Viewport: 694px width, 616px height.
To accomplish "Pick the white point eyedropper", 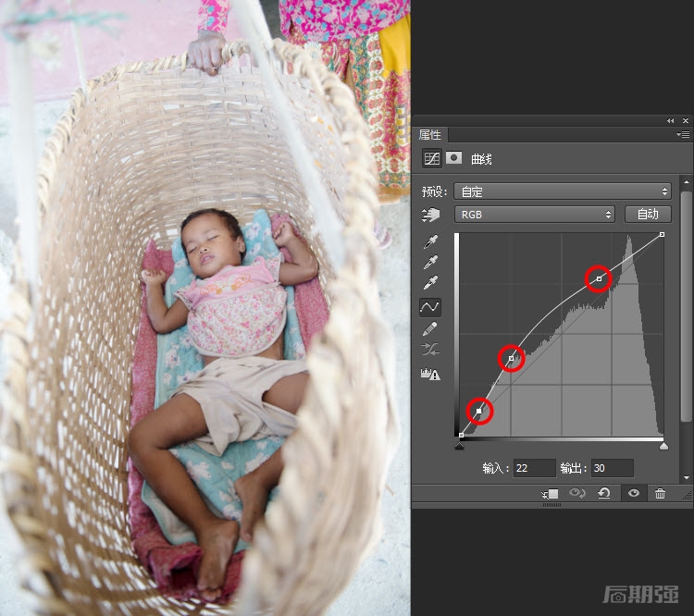I will pyautogui.click(x=430, y=282).
